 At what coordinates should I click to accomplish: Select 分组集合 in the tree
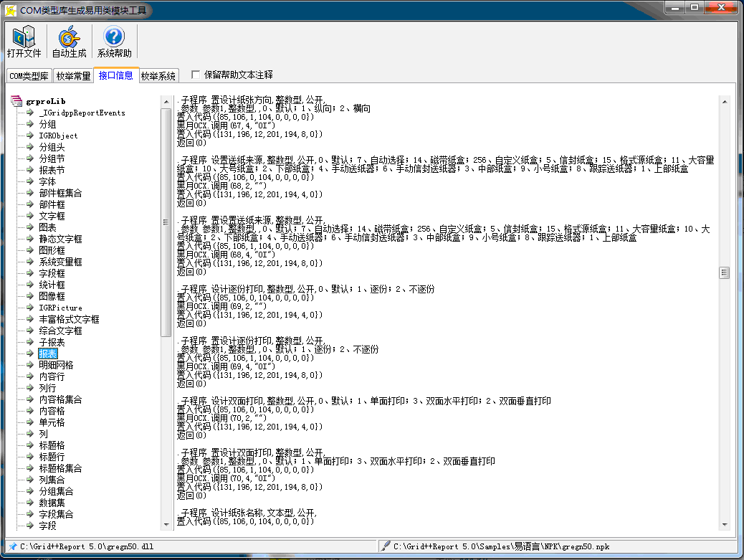[56, 491]
